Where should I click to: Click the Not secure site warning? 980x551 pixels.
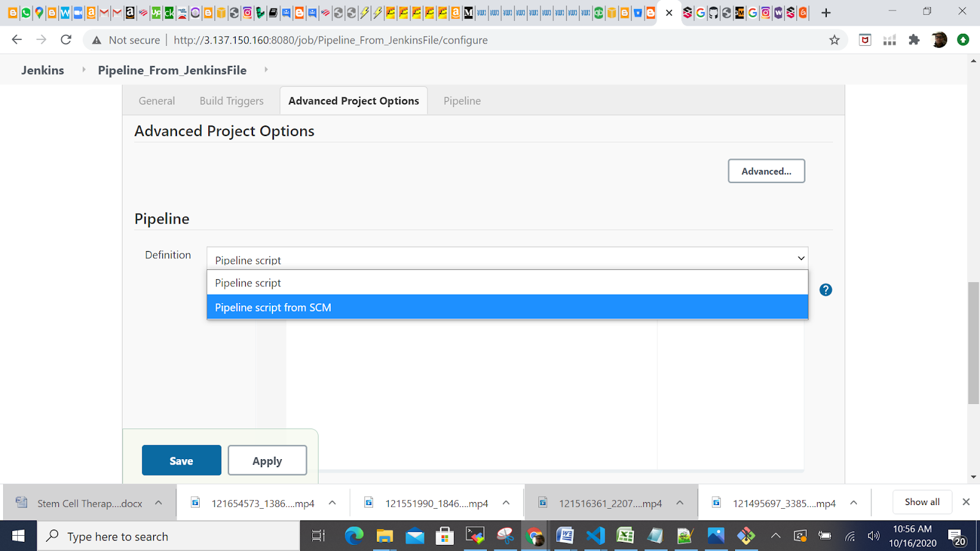pyautogui.click(x=126, y=40)
